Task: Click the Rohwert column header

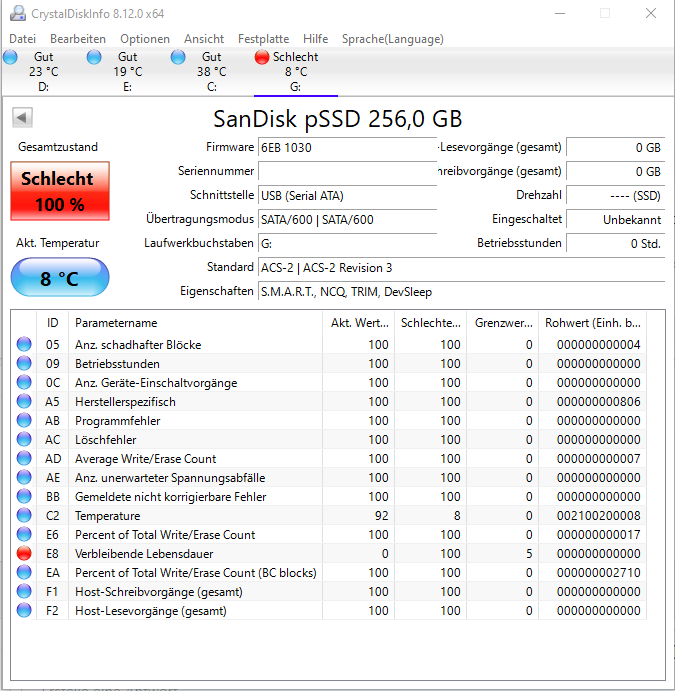Action: coord(593,323)
